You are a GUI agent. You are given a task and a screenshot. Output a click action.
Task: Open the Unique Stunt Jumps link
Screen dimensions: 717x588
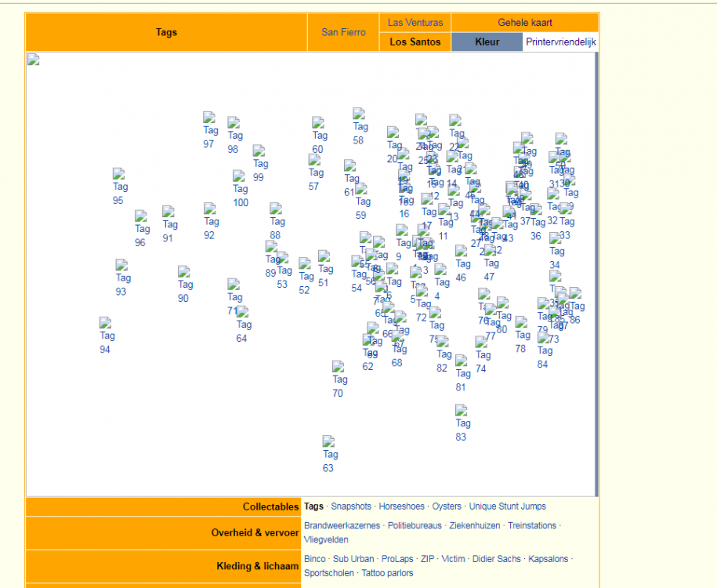(x=508, y=506)
